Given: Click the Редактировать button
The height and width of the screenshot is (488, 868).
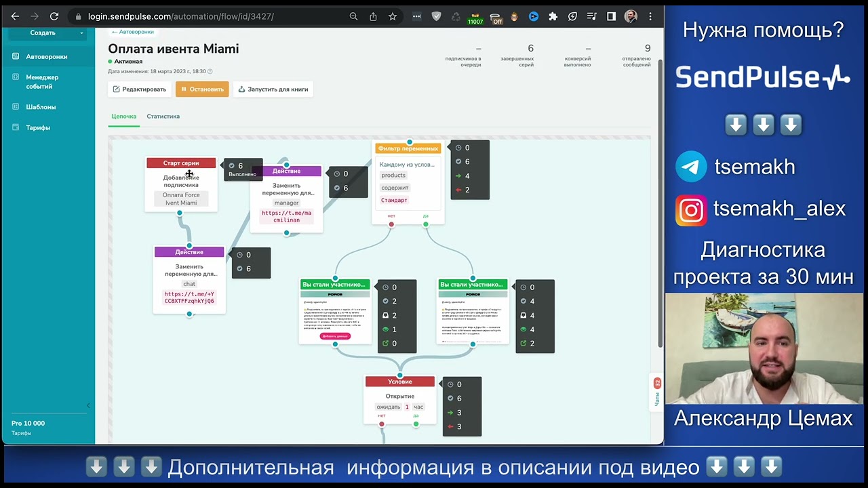Looking at the screenshot, I should (140, 89).
